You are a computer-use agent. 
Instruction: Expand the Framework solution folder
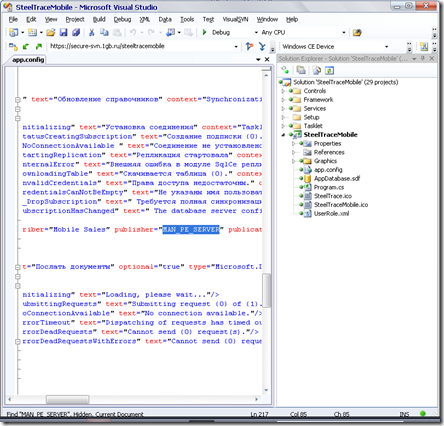pos(283,100)
